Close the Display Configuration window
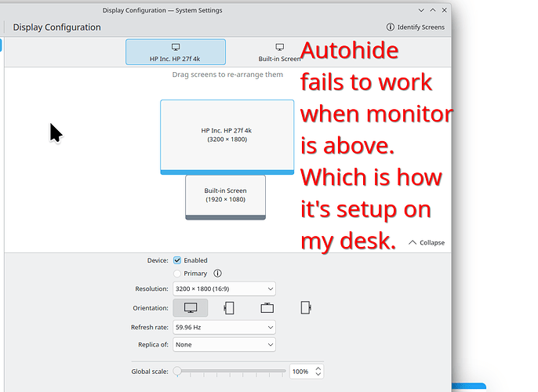This screenshot has height=392, width=538. pos(445,10)
